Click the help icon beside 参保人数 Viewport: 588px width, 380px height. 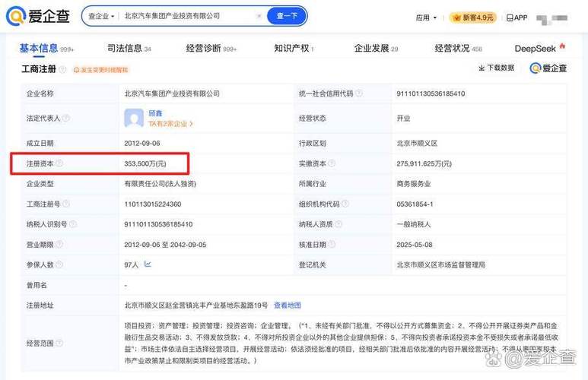click(59, 264)
